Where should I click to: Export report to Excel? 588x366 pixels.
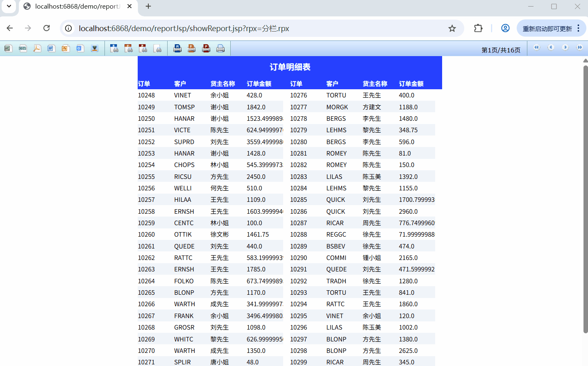point(8,48)
